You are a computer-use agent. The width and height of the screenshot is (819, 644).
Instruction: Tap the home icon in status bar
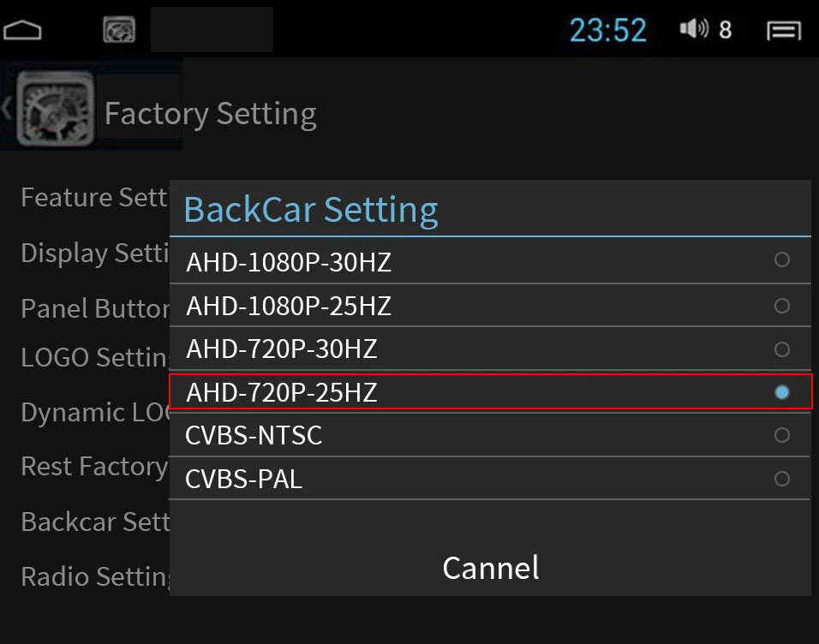tap(23, 31)
